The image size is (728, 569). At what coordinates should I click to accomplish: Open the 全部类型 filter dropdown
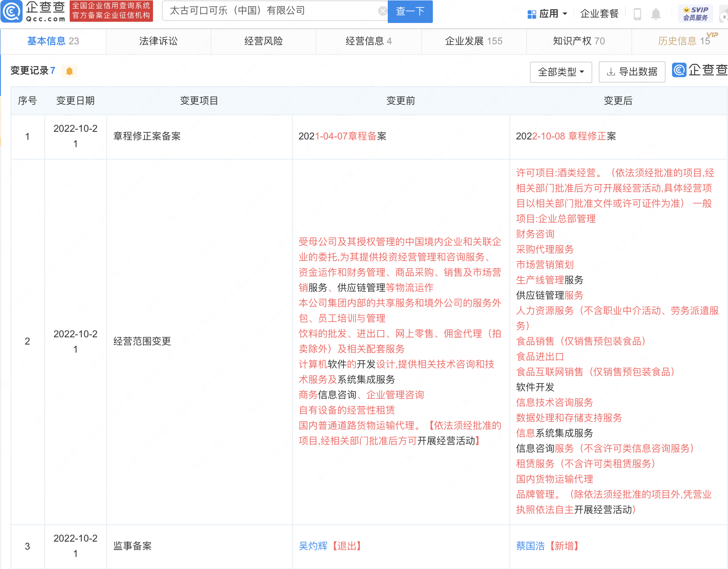tap(561, 72)
